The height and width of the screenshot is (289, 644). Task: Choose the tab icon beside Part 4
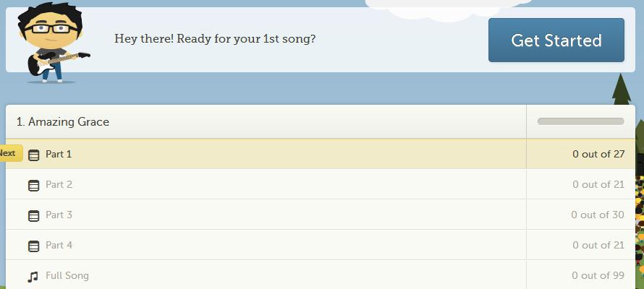pyautogui.click(x=34, y=246)
